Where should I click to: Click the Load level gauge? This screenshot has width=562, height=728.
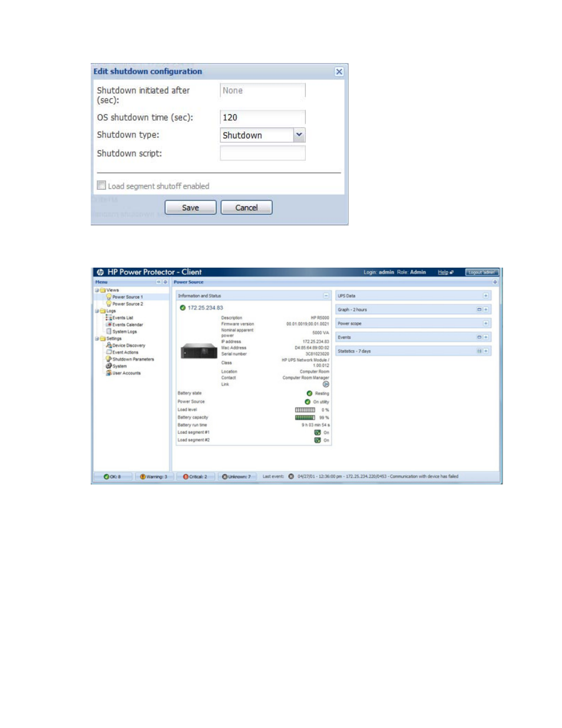pos(305,410)
